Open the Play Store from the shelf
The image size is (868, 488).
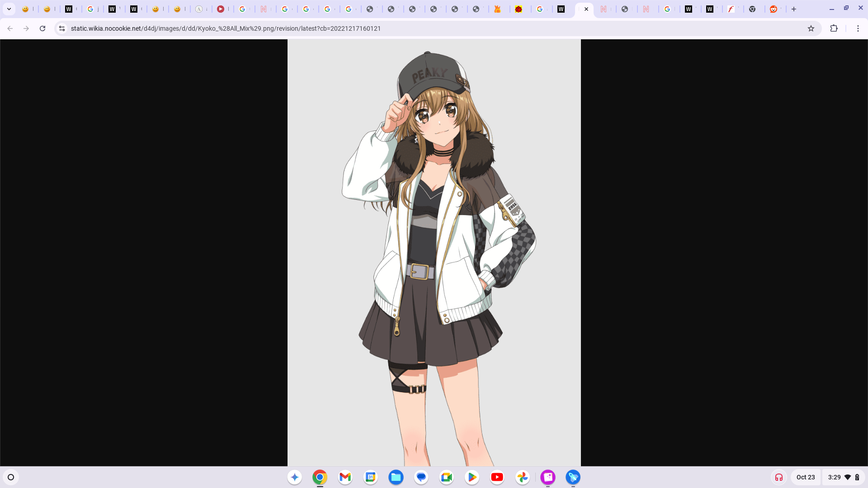coord(472,477)
